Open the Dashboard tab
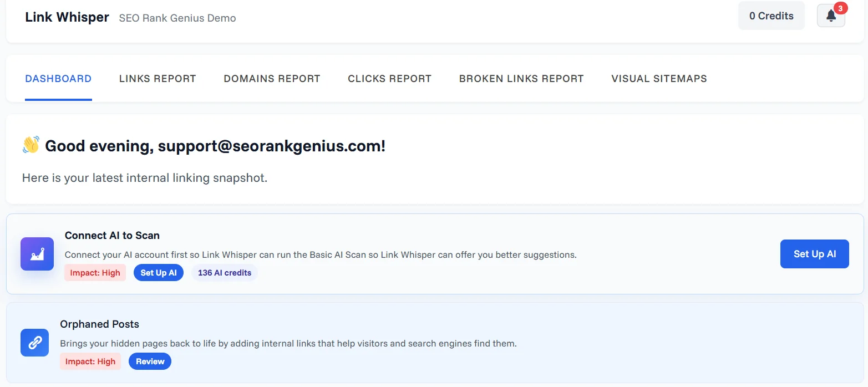This screenshot has width=868, height=387. (58, 79)
